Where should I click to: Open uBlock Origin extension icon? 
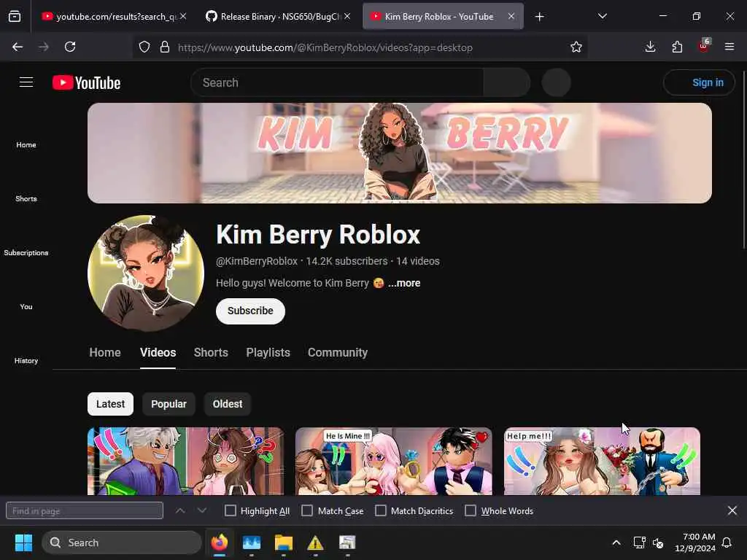click(x=704, y=46)
